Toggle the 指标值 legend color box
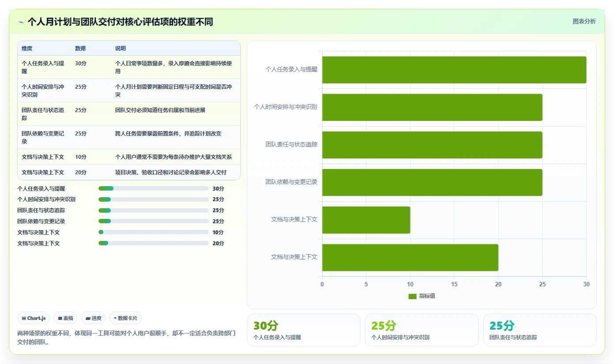This screenshot has width=614, height=364. pos(412,296)
